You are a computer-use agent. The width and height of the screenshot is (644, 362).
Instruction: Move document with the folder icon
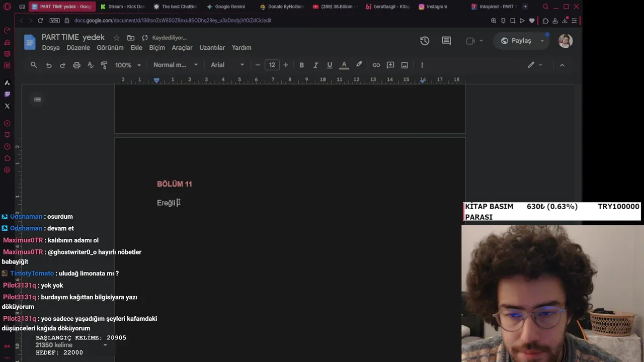[x=131, y=38]
